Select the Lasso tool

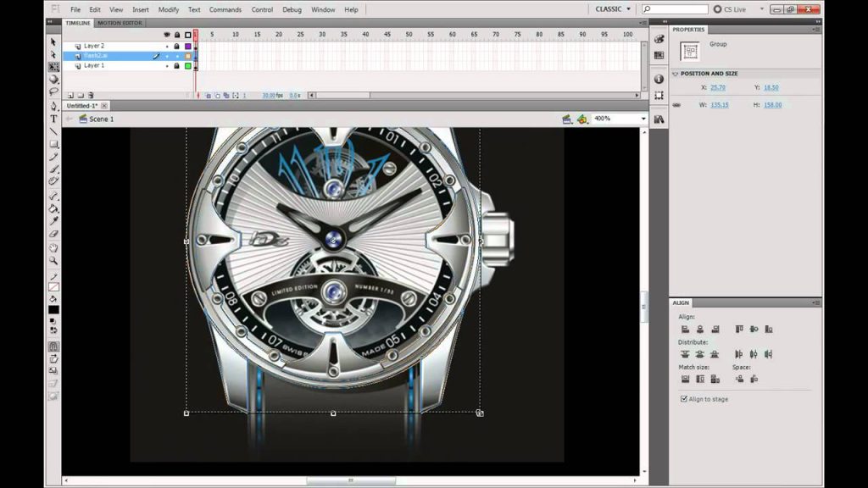[53, 91]
